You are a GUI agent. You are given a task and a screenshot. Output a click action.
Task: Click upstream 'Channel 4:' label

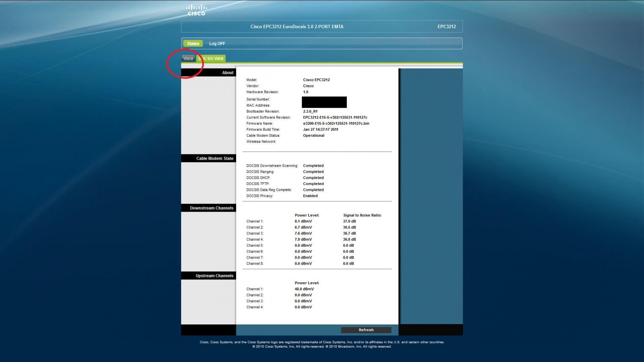[x=255, y=307]
